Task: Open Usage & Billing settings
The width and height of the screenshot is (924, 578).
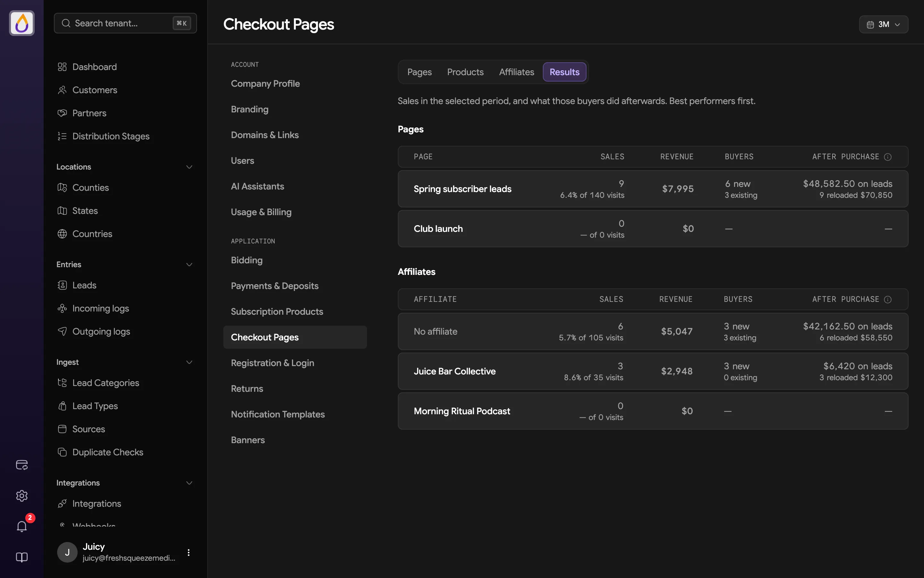Action: [x=261, y=212]
